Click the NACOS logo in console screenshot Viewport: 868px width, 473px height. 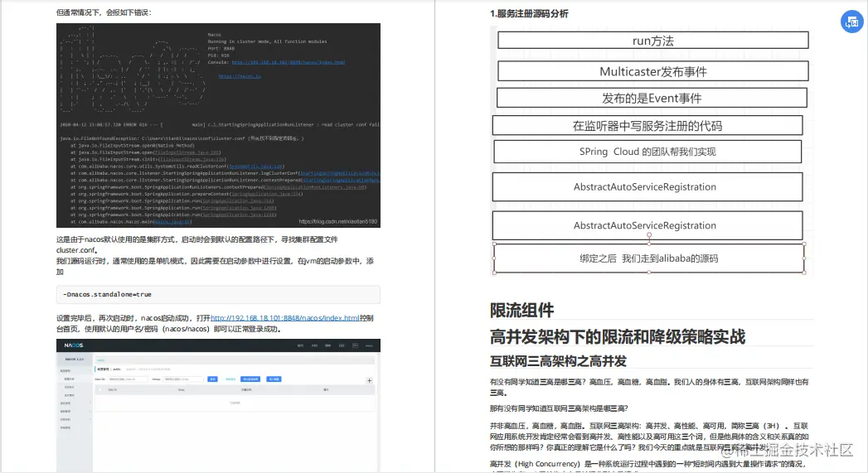pyautogui.click(x=74, y=345)
